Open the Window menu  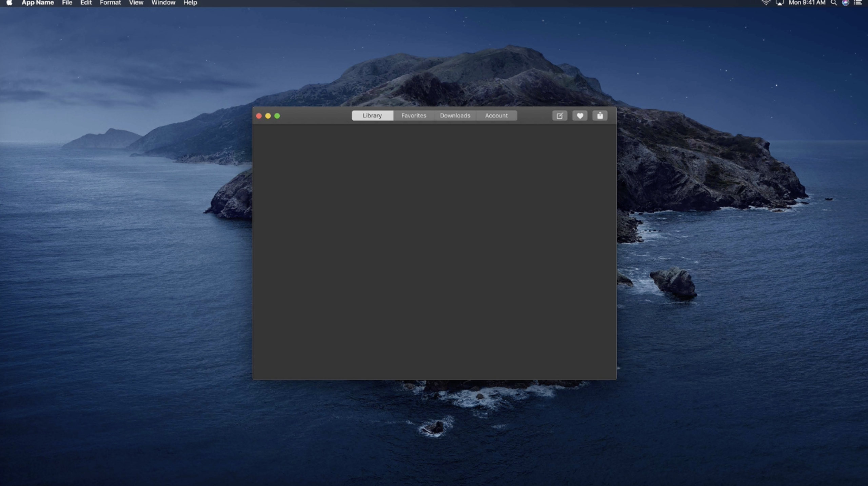[x=163, y=3]
